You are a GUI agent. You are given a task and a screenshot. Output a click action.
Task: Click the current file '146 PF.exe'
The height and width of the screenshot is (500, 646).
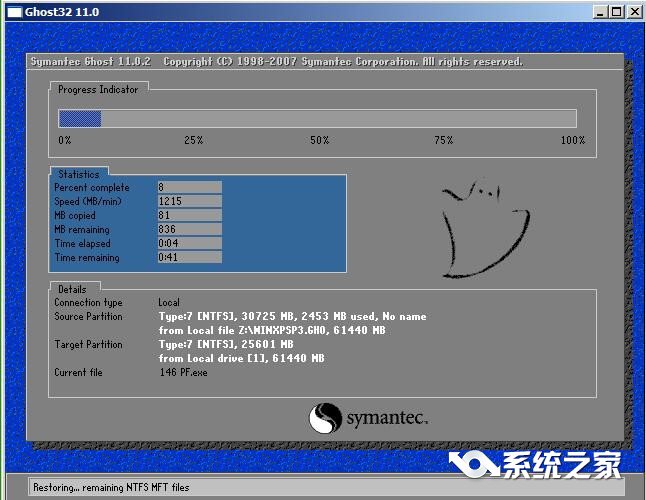184,372
